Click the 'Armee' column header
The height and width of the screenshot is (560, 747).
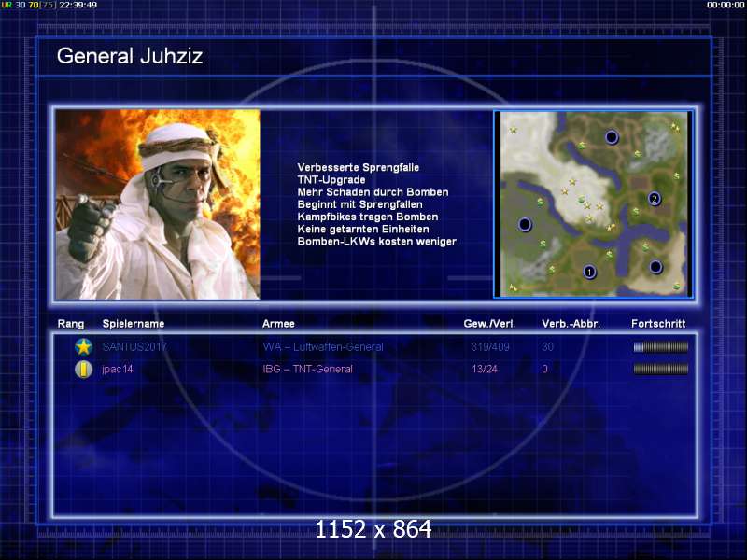pyautogui.click(x=278, y=324)
